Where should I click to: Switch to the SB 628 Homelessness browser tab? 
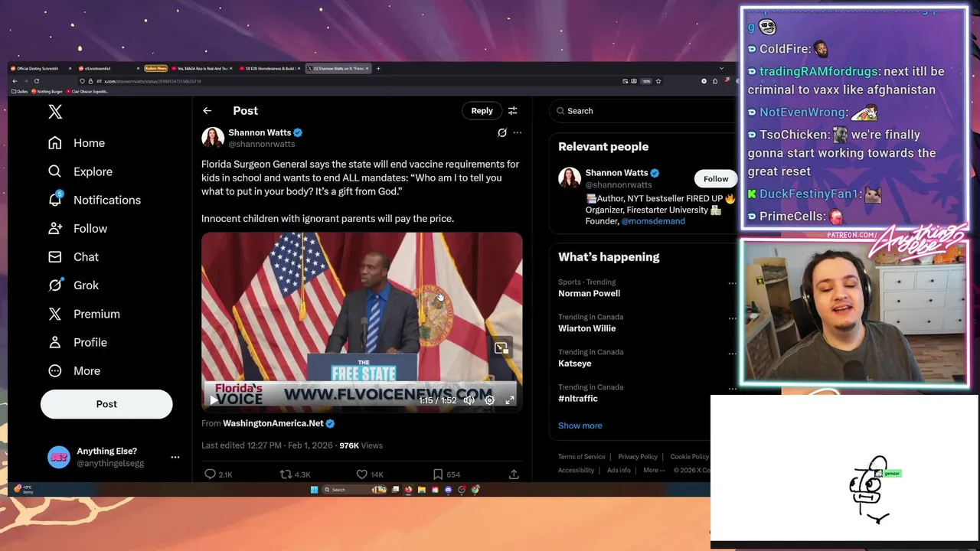pos(270,68)
